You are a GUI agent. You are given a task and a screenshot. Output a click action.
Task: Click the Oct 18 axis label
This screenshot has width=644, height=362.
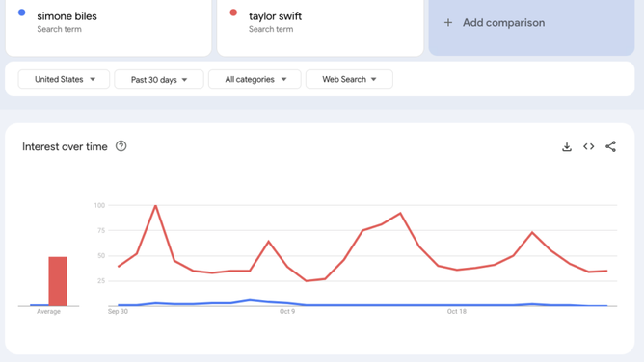click(x=457, y=312)
